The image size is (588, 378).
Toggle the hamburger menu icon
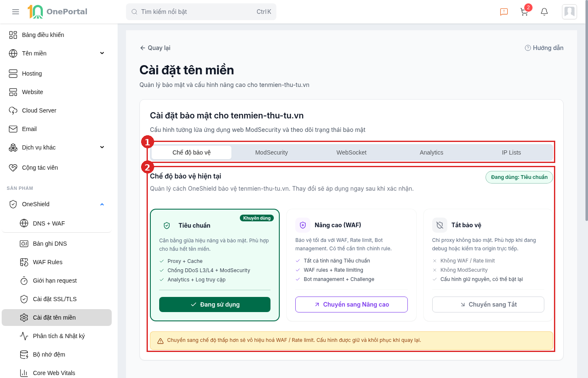[16, 12]
